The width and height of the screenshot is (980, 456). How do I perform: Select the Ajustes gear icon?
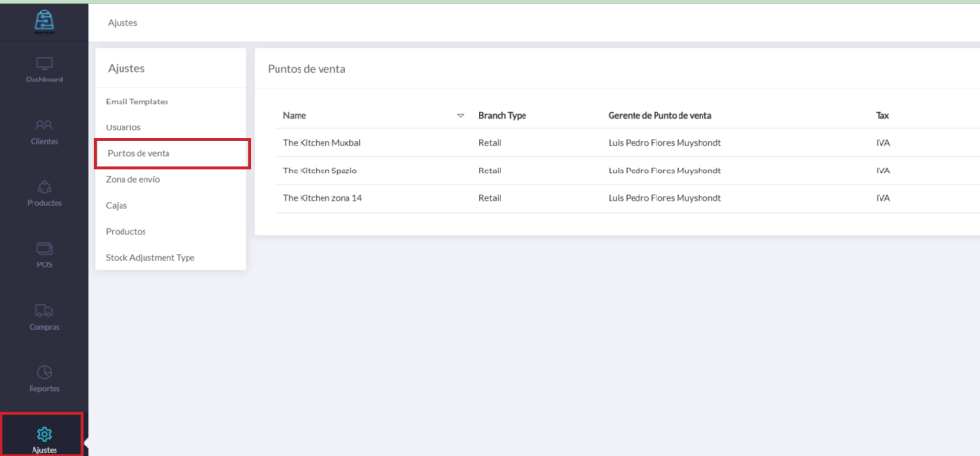coord(44,433)
